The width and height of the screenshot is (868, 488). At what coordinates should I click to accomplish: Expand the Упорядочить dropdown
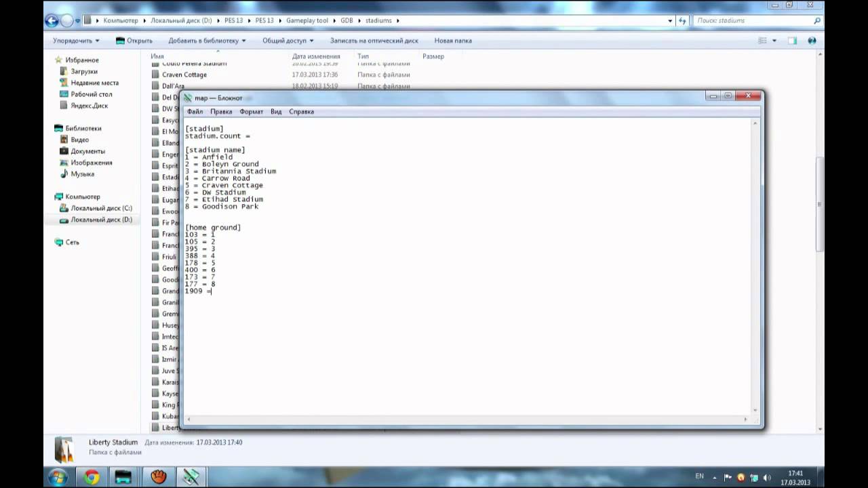[76, 41]
